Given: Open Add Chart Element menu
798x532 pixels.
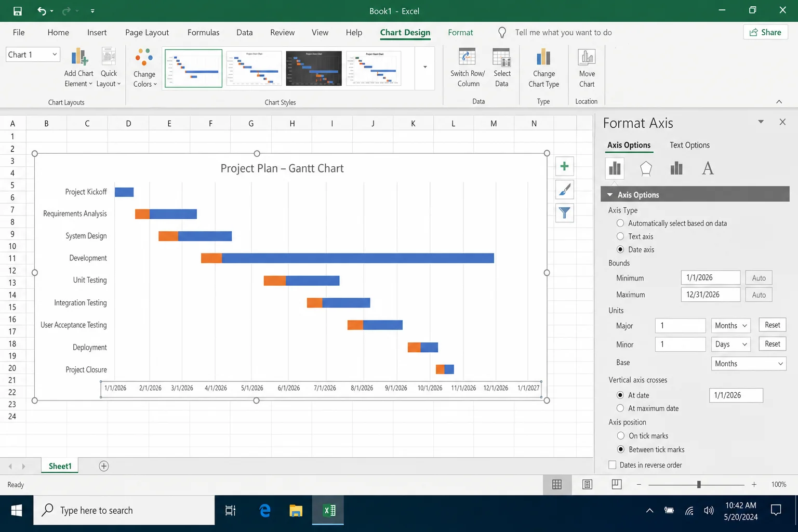Looking at the screenshot, I should point(78,68).
